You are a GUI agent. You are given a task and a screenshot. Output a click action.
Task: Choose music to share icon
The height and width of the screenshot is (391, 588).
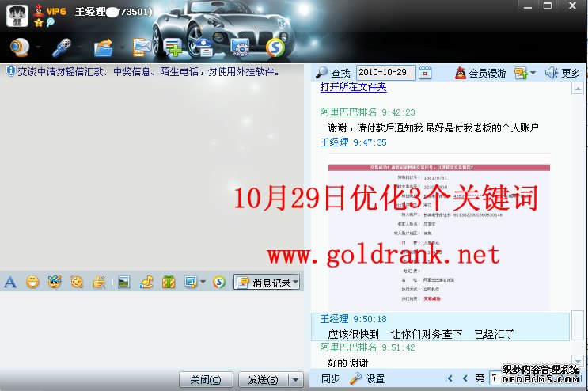[146, 282]
